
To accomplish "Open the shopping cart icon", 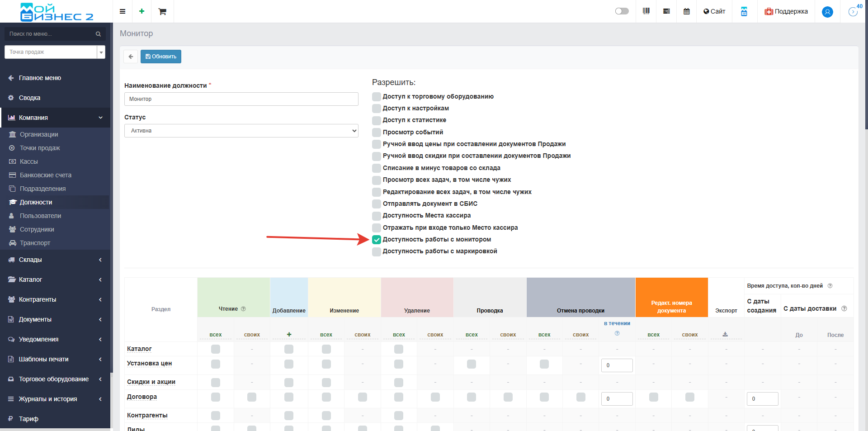I will [162, 11].
